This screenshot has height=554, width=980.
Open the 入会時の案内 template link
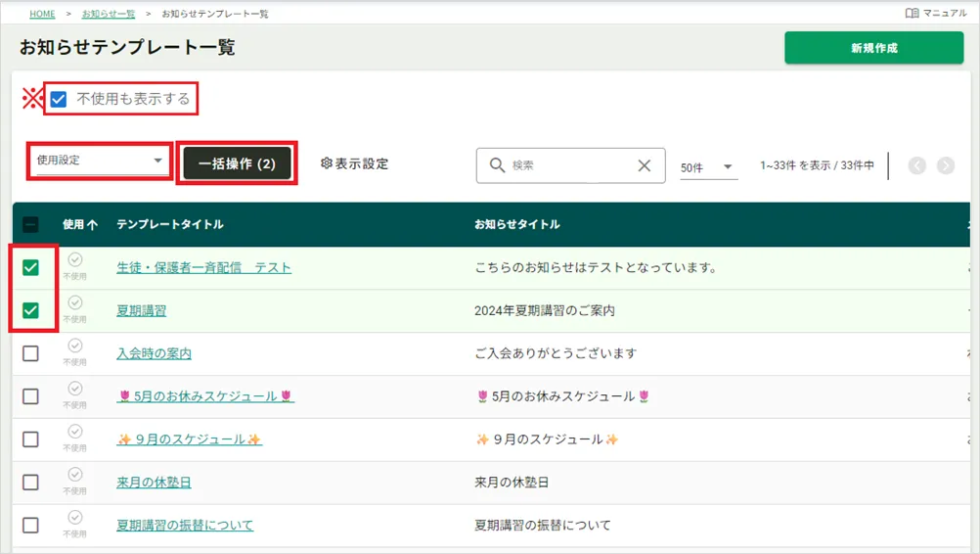pyautogui.click(x=154, y=353)
